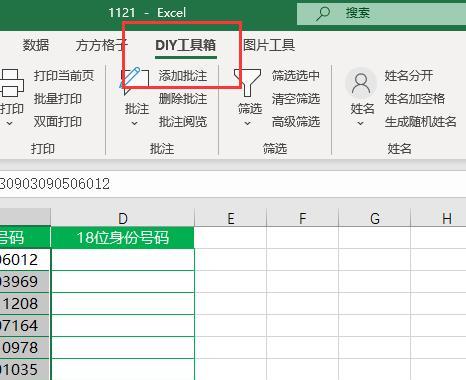Click 批量打印 button
The image size is (466, 380).
[x=58, y=99]
